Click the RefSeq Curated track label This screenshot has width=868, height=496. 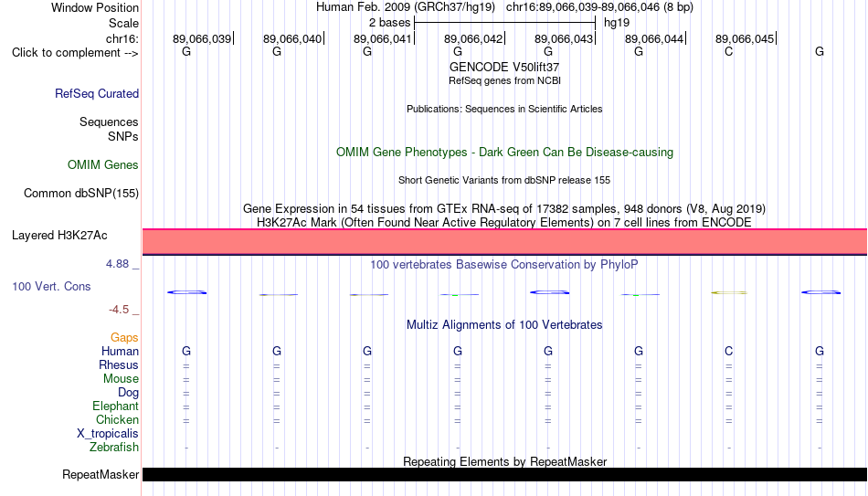(x=96, y=93)
